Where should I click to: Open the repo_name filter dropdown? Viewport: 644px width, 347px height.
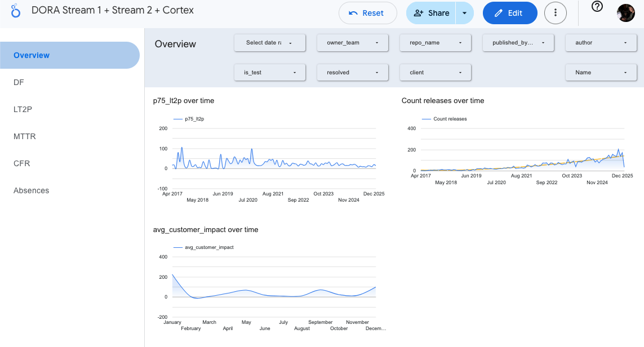point(435,42)
